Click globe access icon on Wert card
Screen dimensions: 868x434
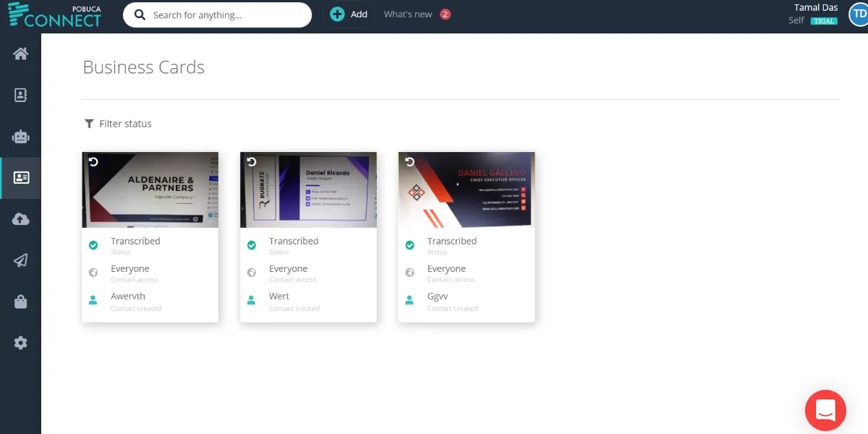coord(252,273)
